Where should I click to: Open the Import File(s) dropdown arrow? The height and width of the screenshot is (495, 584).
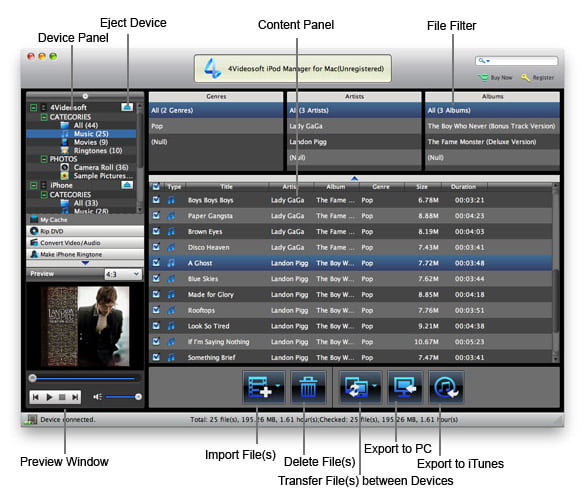point(277,385)
